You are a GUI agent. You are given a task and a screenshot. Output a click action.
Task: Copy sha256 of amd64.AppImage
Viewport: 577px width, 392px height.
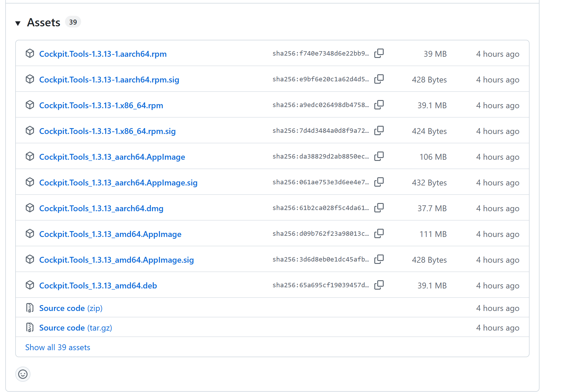pyautogui.click(x=379, y=234)
